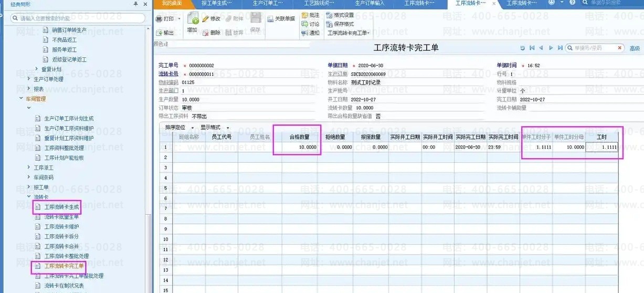The width and height of the screenshot is (644, 293).
Task: Click the 放弃 abandon icon
Action: (229, 33)
